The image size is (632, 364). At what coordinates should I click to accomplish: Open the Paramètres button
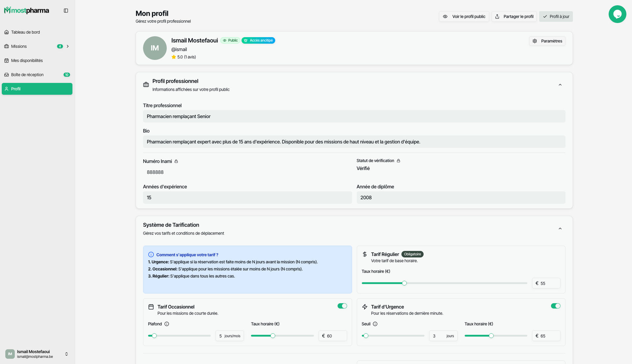[547, 41]
